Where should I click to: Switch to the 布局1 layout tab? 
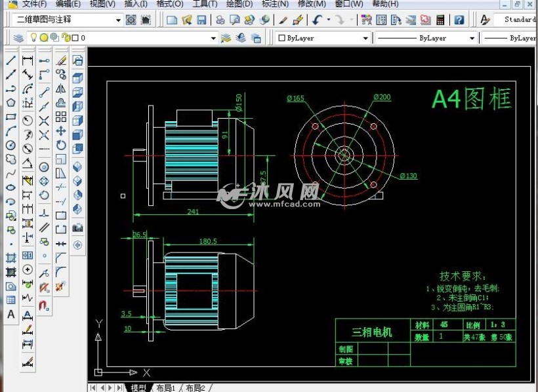tap(165, 388)
